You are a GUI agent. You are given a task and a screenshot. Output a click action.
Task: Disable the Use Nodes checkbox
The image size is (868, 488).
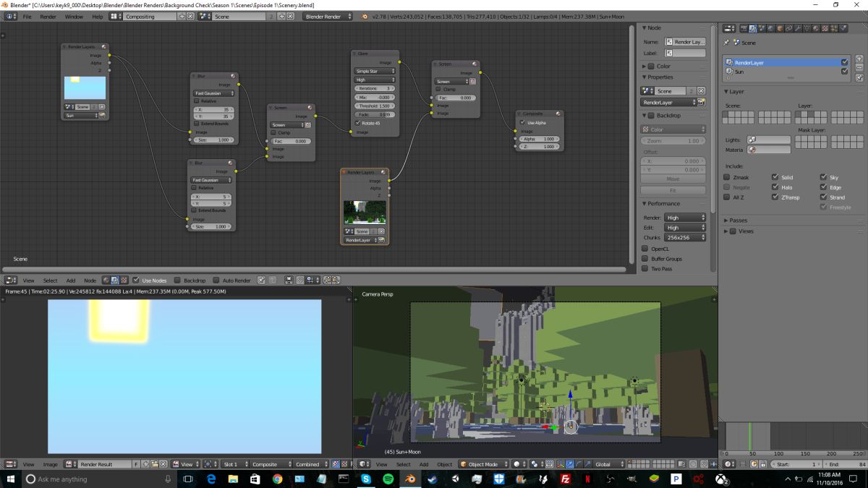(x=136, y=280)
